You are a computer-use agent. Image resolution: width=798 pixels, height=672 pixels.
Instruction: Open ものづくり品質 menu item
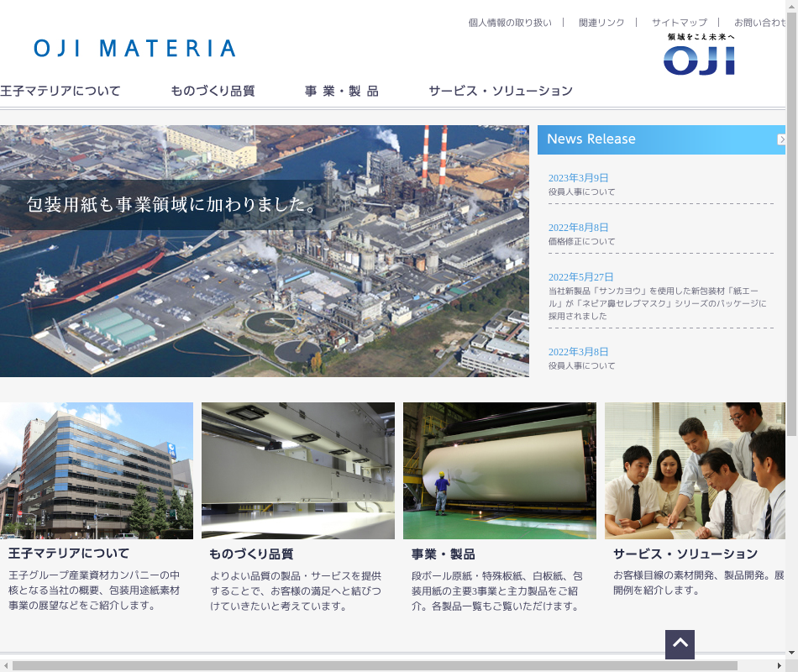213,91
